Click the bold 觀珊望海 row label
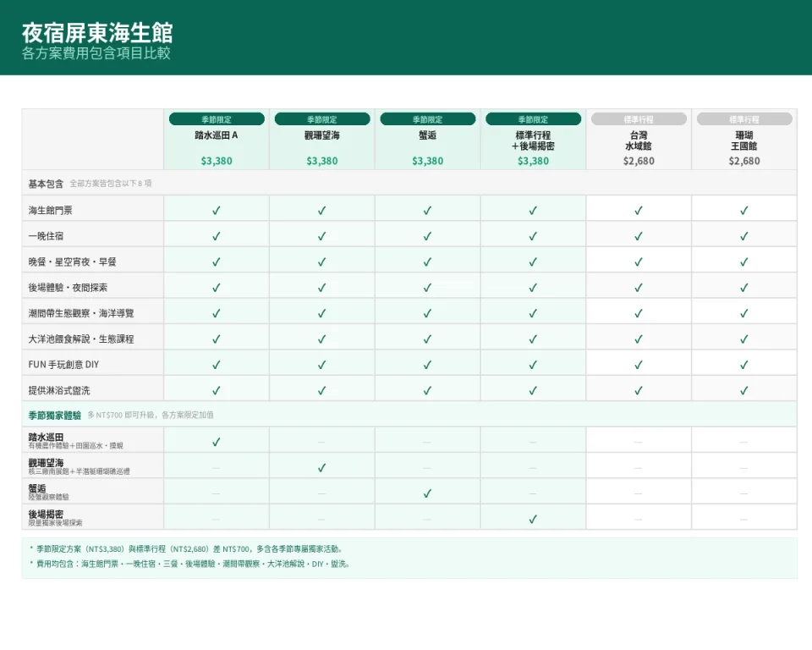 46,463
